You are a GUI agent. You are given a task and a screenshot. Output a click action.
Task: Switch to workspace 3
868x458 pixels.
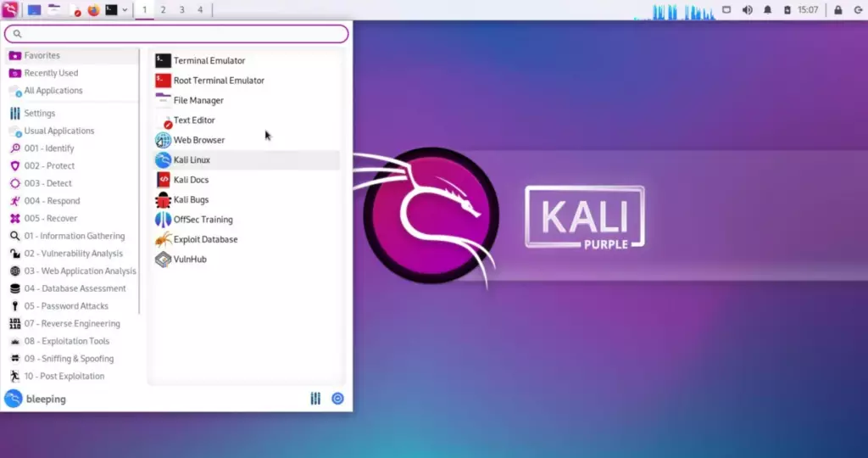click(181, 10)
